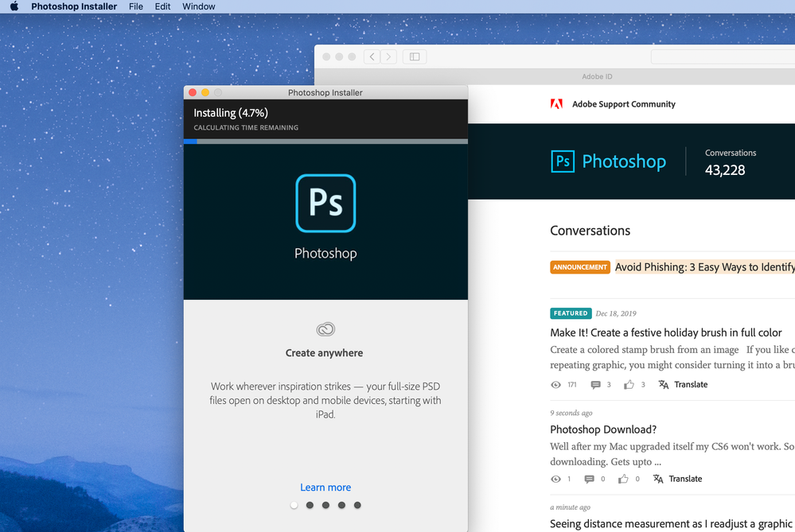
Task: Open the Adobe Support Community link
Action: coord(624,104)
